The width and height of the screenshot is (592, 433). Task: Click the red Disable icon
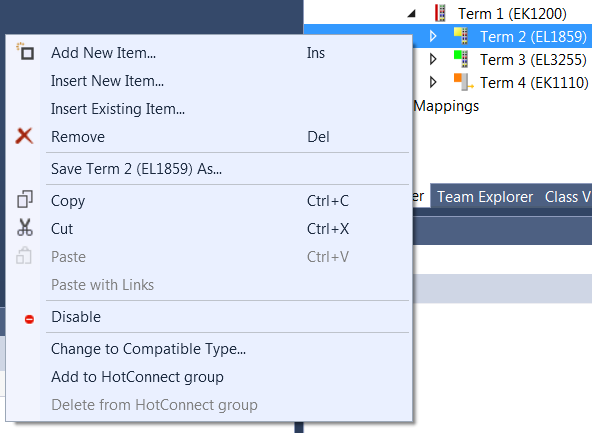pyautogui.click(x=29, y=319)
